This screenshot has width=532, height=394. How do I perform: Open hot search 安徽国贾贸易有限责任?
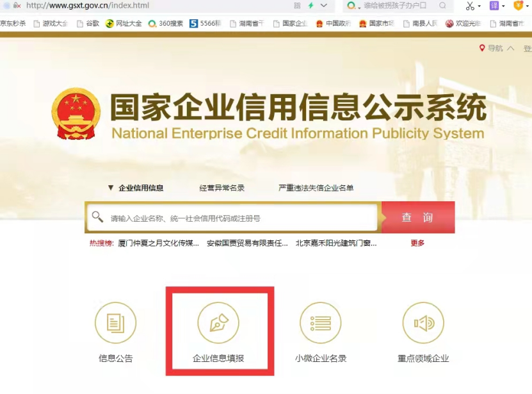click(247, 243)
